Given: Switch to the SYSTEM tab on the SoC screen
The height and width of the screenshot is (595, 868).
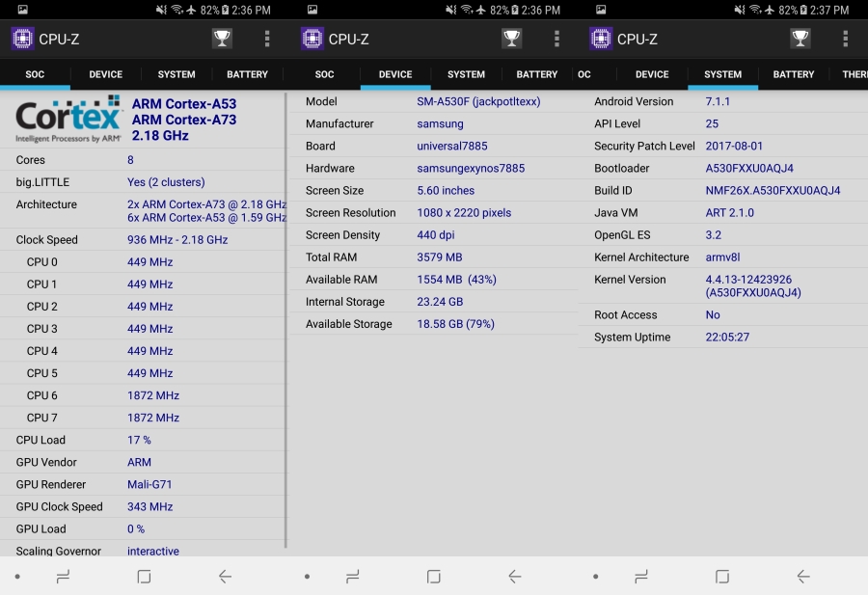Looking at the screenshot, I should pos(176,74).
